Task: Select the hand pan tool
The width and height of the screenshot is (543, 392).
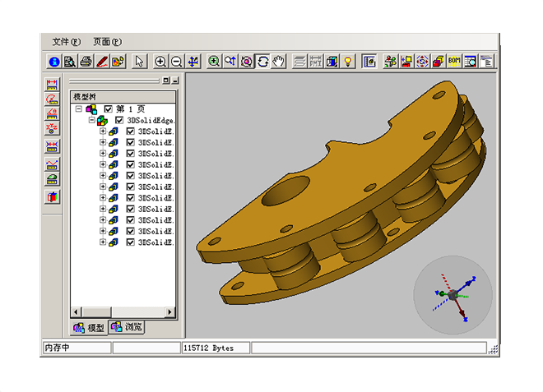Action: coord(279,61)
